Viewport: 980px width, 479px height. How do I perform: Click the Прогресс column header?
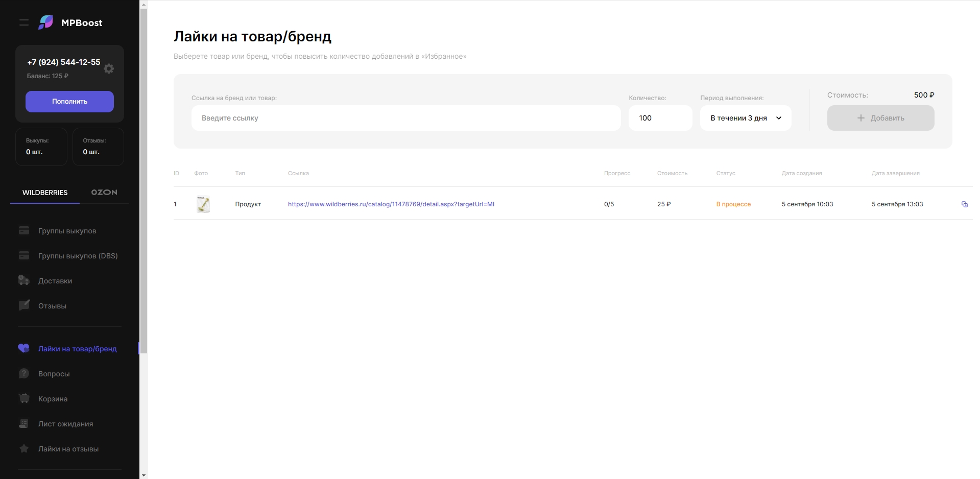[x=617, y=173]
